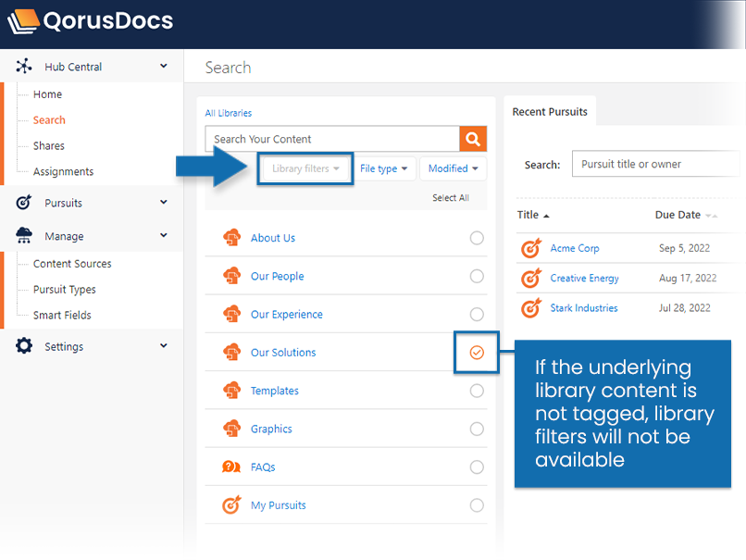Click the My Pursuits target icon
746x560 pixels.
tap(231, 504)
